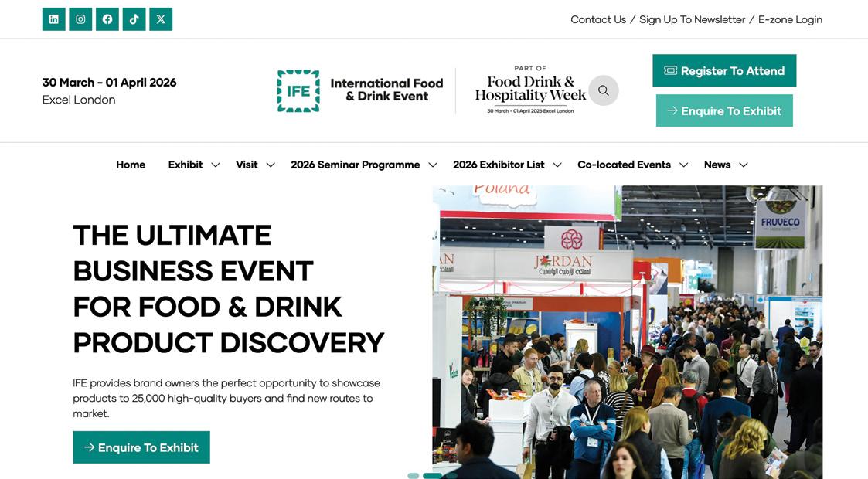The image size is (868, 479).
Task: Open the Contact Us link
Action: (597, 19)
